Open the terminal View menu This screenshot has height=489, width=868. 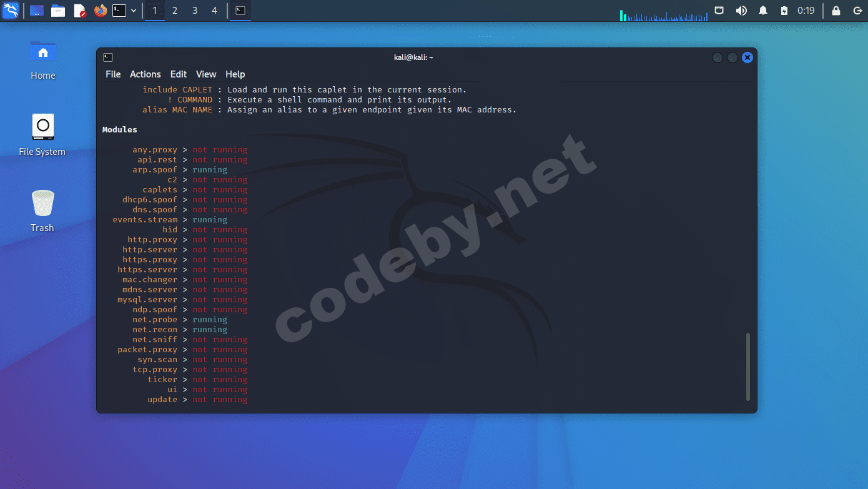(x=206, y=74)
